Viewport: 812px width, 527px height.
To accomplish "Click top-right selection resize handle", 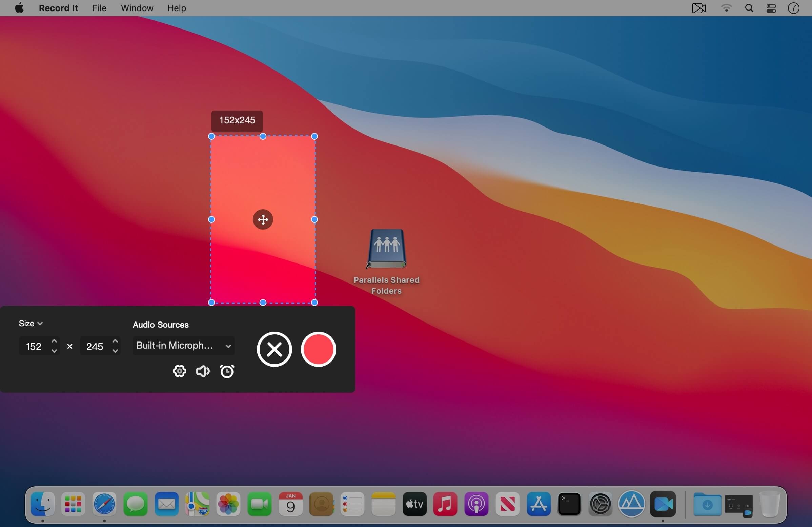I will (x=314, y=137).
